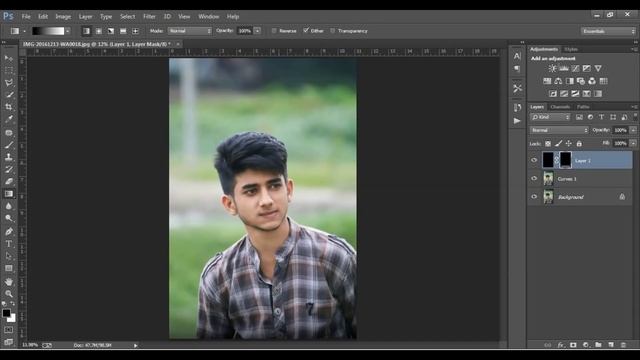This screenshot has height=360, width=640.
Task: Uncheck the Dither checkbox
Action: click(x=306, y=31)
